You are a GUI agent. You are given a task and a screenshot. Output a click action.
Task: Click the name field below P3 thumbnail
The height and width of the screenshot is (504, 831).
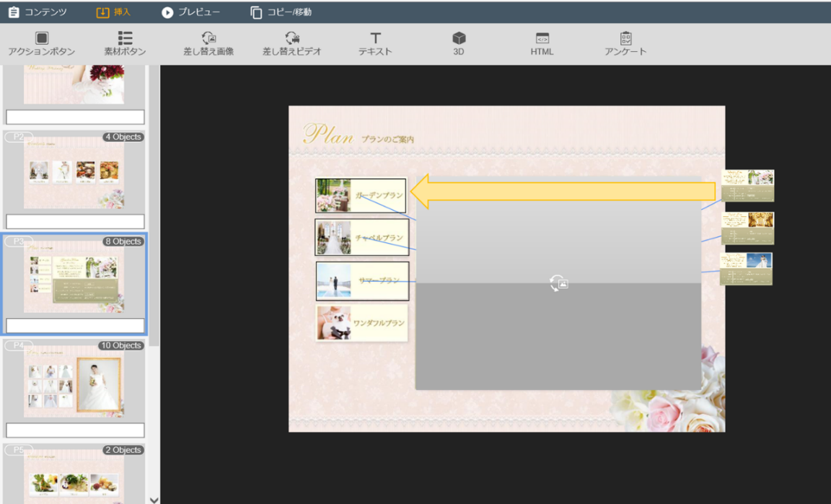[x=75, y=326]
